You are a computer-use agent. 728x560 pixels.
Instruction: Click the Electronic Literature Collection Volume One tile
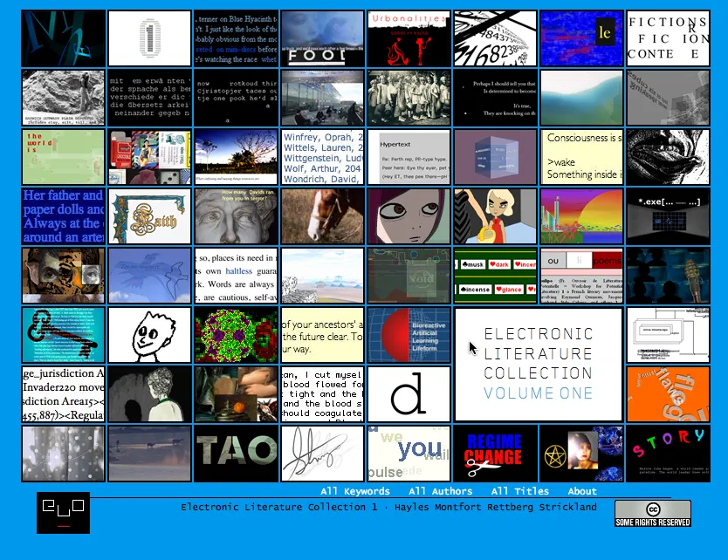tap(538, 364)
